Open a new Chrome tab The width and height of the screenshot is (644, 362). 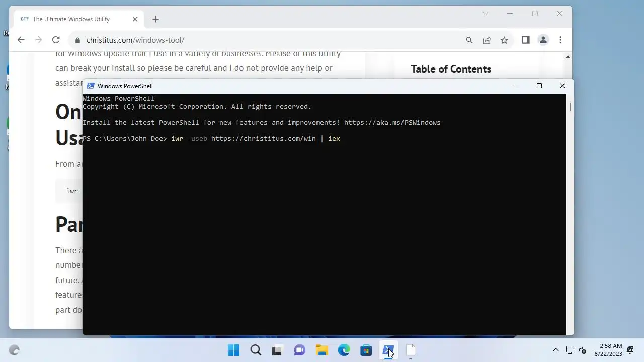point(155,19)
